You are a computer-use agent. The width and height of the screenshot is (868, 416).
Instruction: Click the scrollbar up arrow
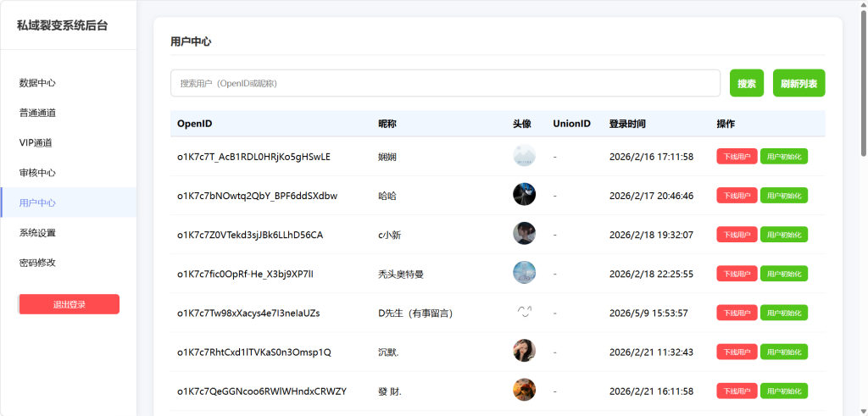[x=864, y=4]
